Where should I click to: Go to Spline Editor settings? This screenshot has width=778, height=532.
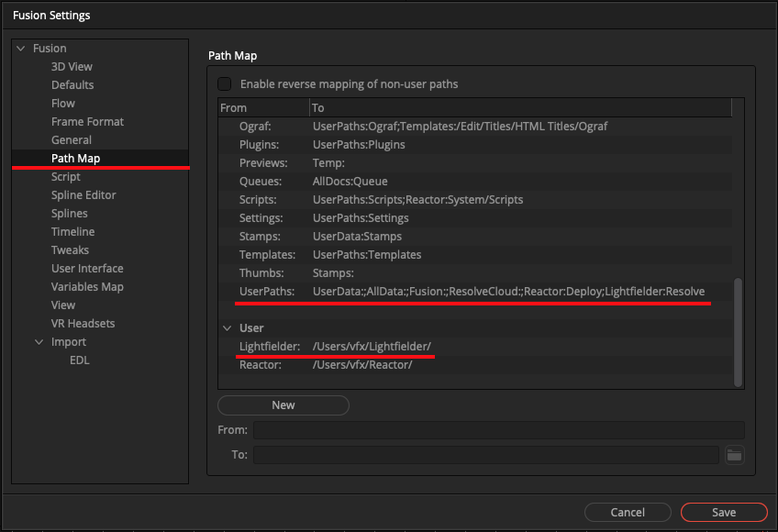[x=83, y=195]
